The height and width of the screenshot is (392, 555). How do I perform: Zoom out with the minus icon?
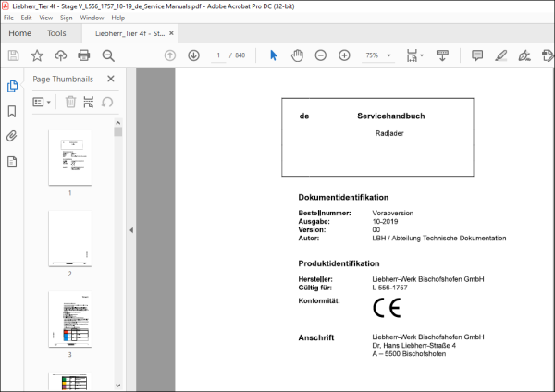pos(321,55)
